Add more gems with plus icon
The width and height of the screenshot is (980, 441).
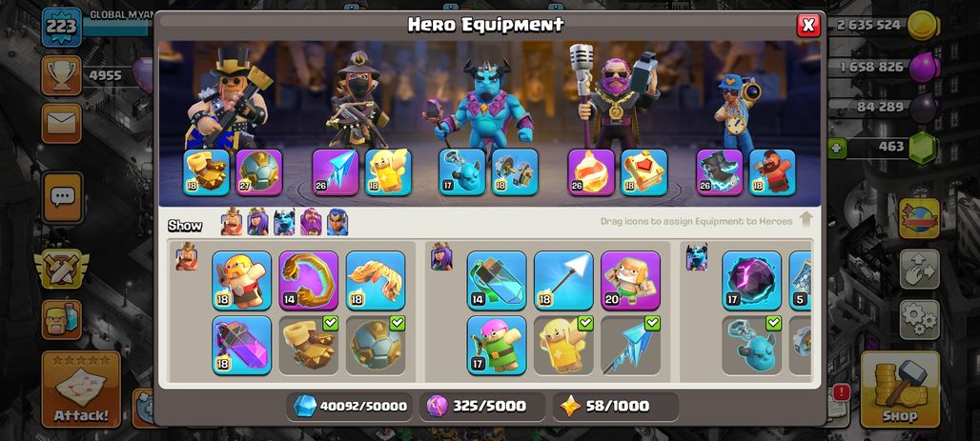coord(835,149)
